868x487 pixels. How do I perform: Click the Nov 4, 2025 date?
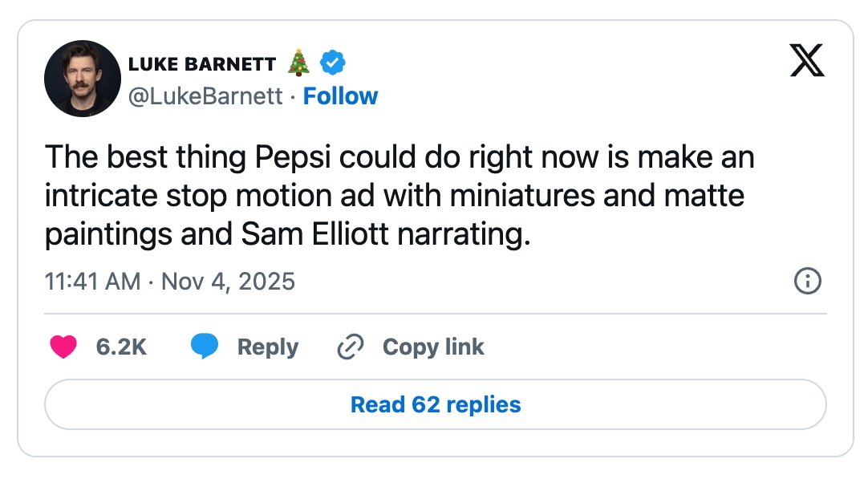tap(229, 282)
